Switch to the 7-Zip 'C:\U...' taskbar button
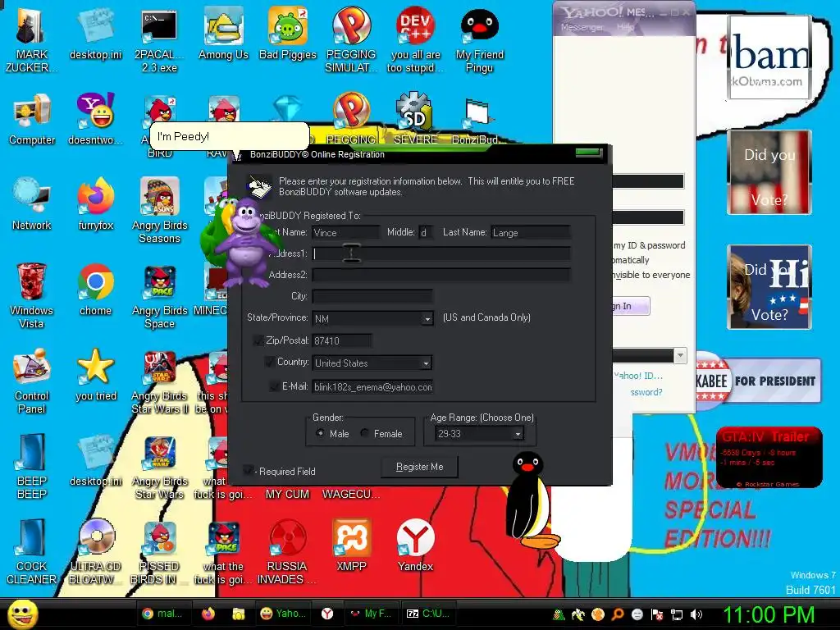The width and height of the screenshot is (840, 630). tap(428, 614)
